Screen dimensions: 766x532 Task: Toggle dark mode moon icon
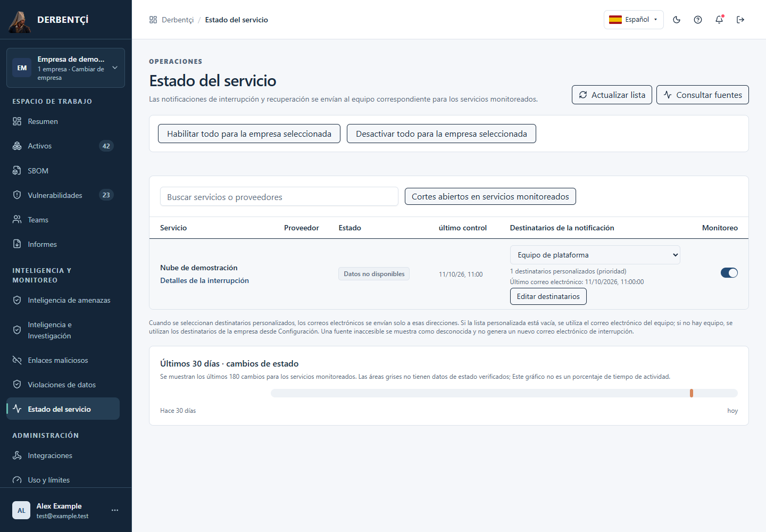(x=677, y=20)
